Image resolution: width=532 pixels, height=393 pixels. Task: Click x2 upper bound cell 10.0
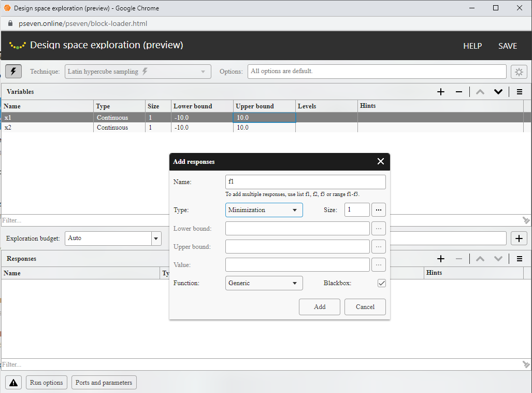tap(264, 128)
